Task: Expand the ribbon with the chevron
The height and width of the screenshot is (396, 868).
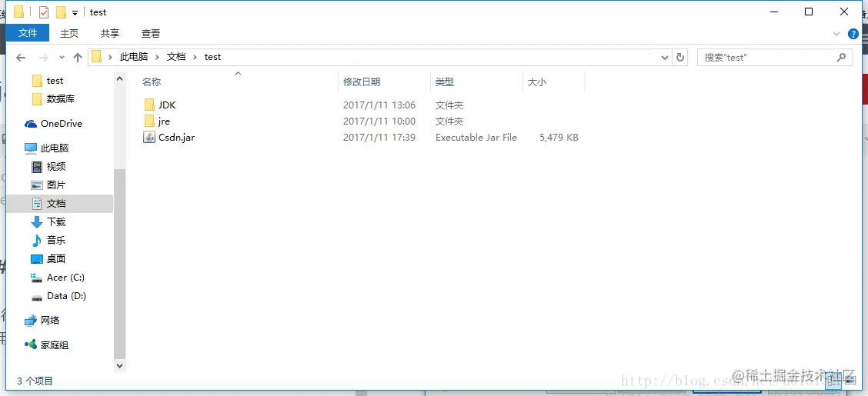Action: 836,34
